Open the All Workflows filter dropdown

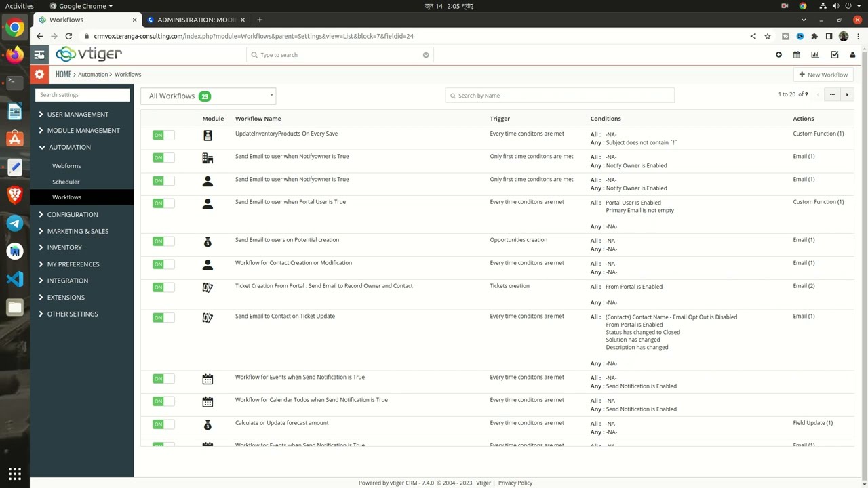[208, 96]
